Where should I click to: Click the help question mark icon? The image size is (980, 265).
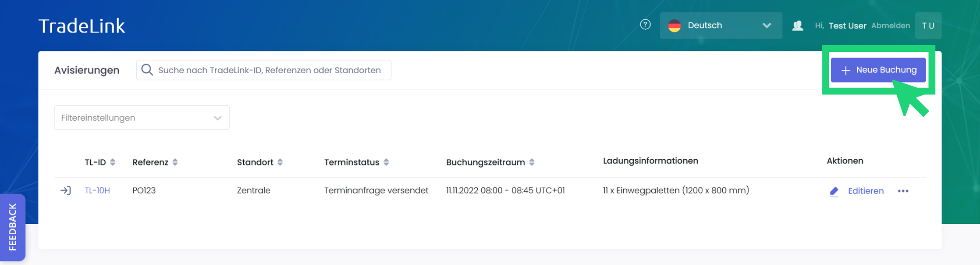645,25
